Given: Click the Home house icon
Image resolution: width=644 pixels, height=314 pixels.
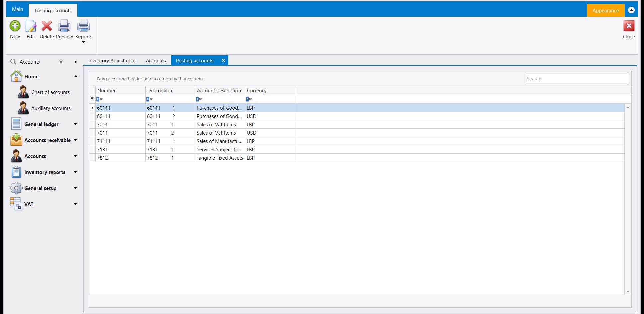Looking at the screenshot, I should coord(16,76).
